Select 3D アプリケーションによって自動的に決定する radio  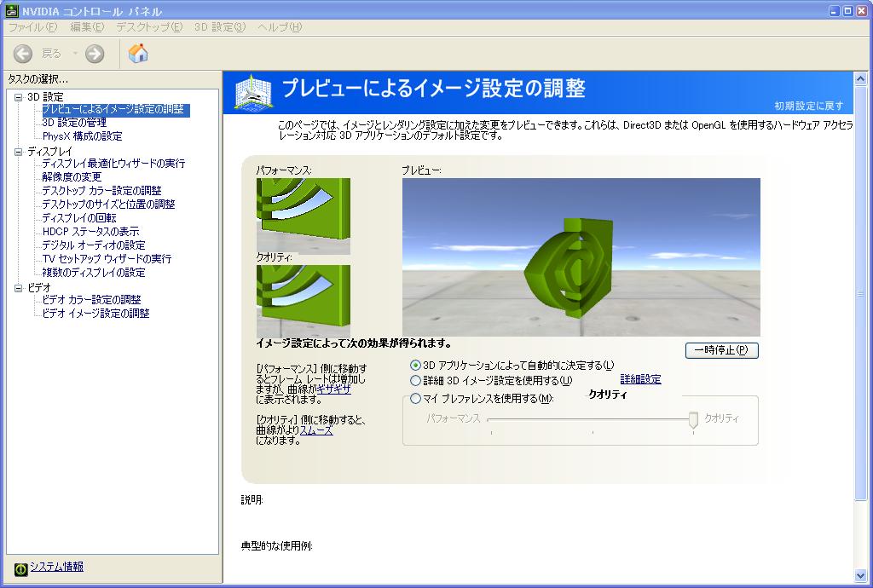[415, 366]
